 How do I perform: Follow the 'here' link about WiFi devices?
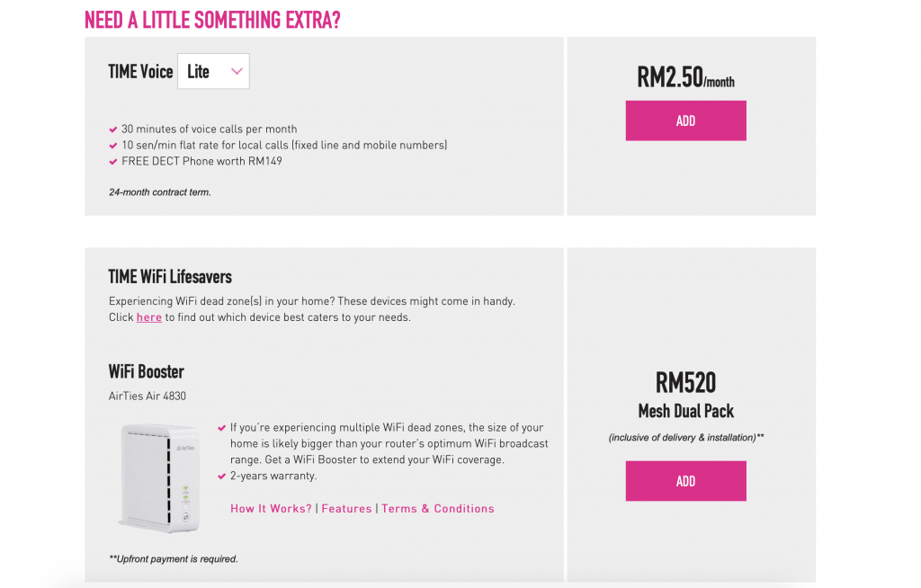[x=149, y=317]
